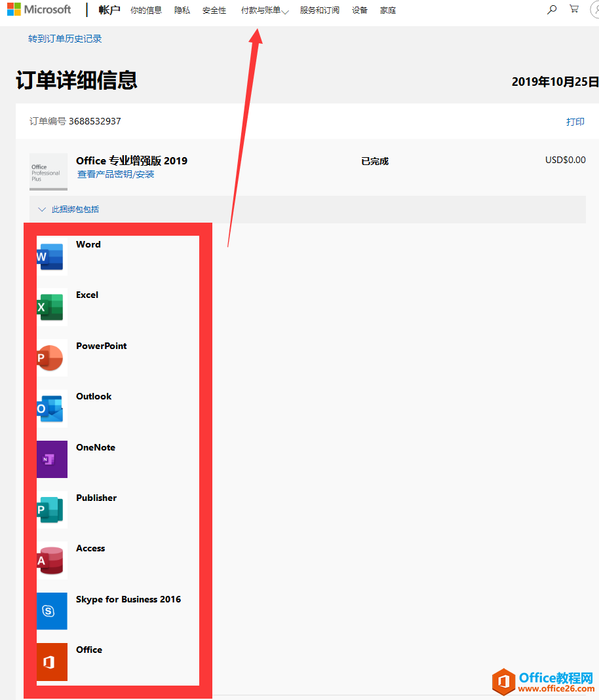Click the Microsoft logo
599x700 pixels.
point(39,9)
